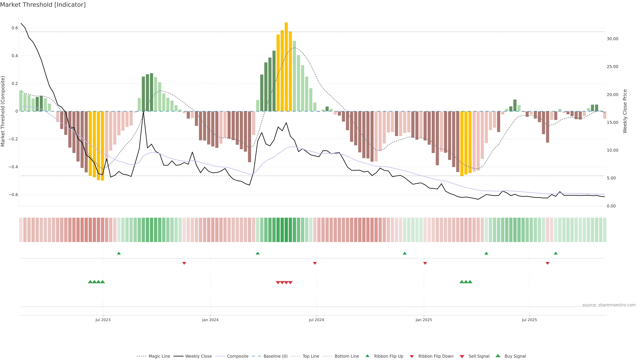
Task: Click the leftmost red Ribbon Flip Down marker
Action: tap(184, 263)
